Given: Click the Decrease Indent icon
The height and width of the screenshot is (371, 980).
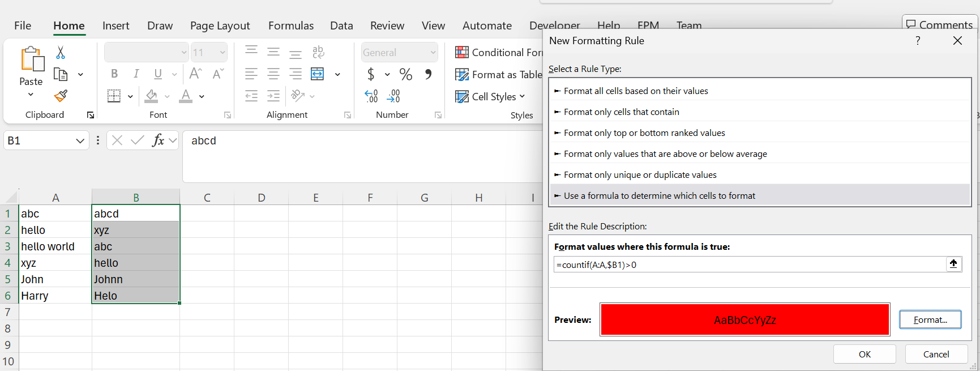Looking at the screenshot, I should [x=251, y=96].
